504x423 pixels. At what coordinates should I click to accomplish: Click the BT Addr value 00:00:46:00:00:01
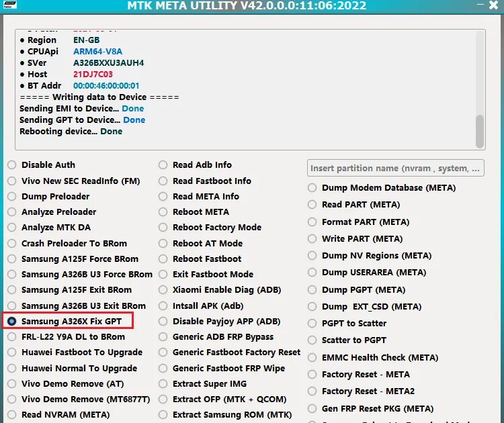106,86
